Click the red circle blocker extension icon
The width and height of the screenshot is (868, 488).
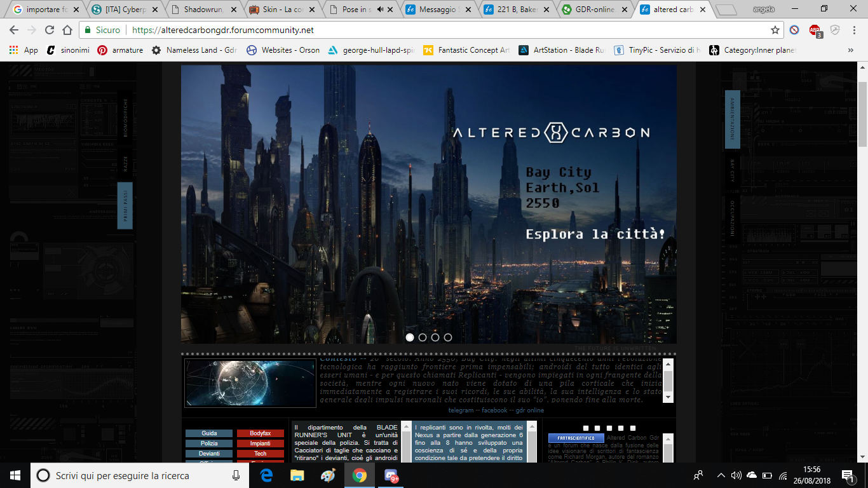click(794, 30)
